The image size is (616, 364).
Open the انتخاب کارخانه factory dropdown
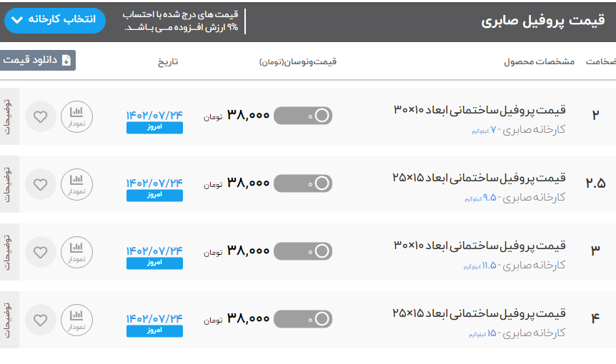click(55, 21)
